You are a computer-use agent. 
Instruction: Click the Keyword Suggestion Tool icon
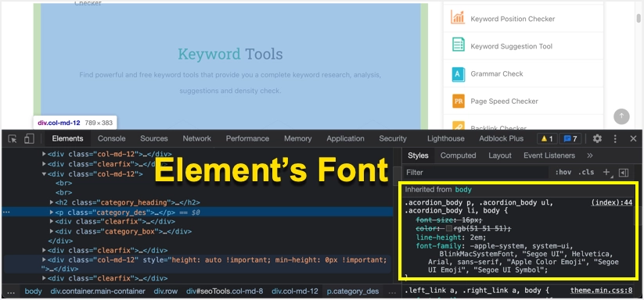click(x=458, y=45)
